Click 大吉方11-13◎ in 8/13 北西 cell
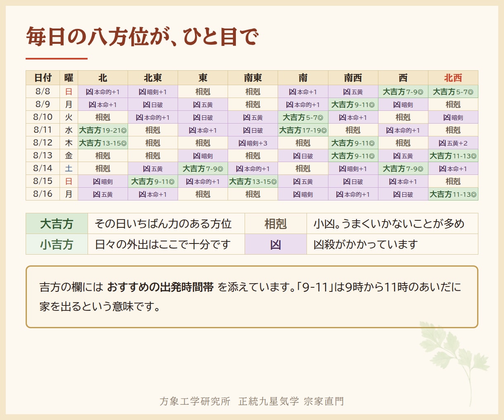 pyautogui.click(x=453, y=155)
